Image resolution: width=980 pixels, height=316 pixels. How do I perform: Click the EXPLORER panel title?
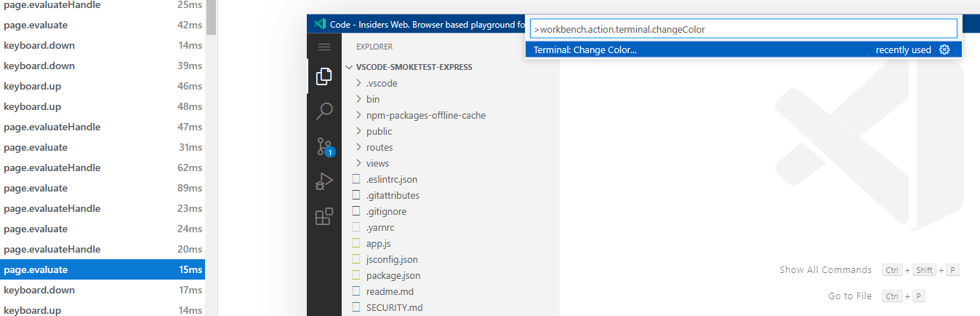(x=374, y=47)
